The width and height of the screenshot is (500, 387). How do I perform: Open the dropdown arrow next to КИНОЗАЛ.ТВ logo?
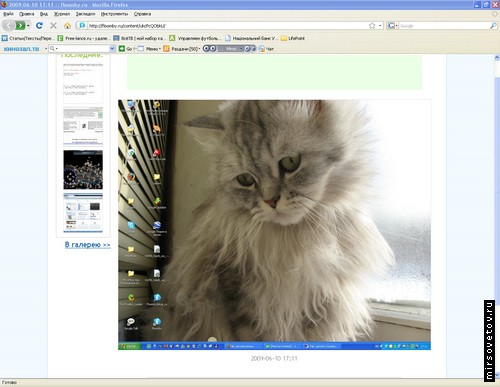pos(46,49)
